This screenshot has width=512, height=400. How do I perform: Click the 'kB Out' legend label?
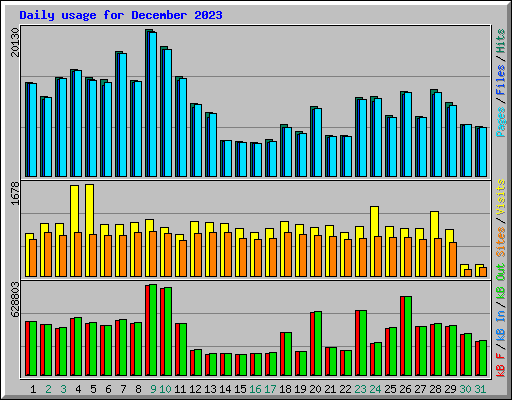click(501, 283)
